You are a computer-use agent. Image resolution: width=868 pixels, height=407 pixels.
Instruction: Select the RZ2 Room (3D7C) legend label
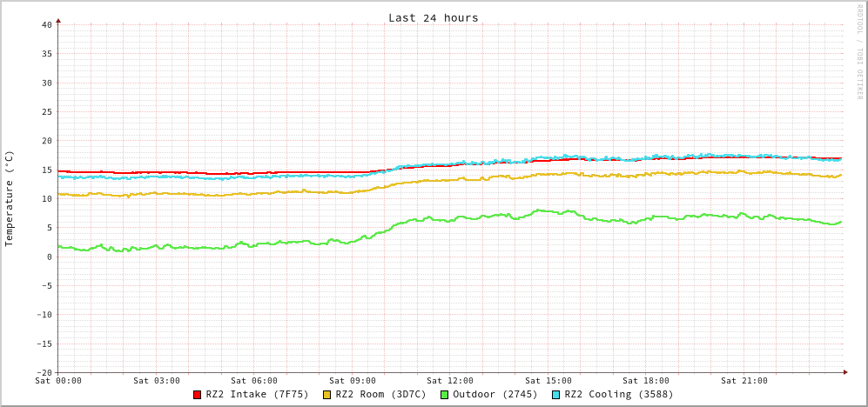[x=380, y=394]
